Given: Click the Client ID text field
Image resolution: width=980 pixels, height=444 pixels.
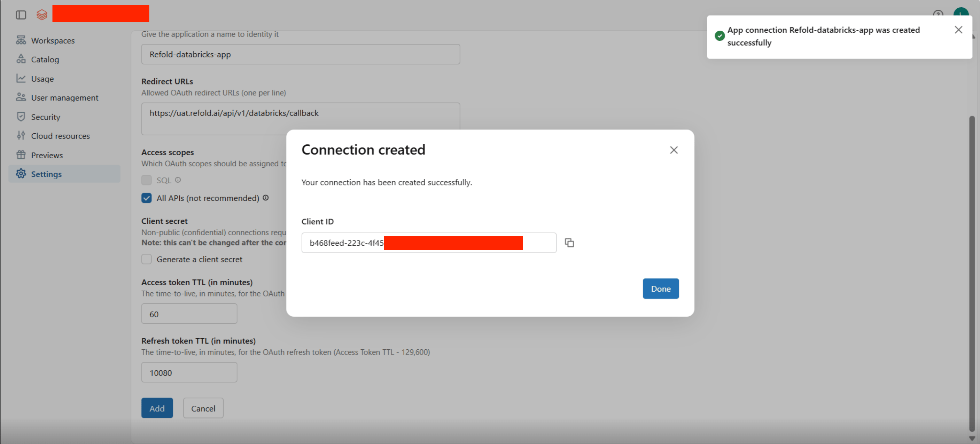Looking at the screenshot, I should (x=429, y=243).
